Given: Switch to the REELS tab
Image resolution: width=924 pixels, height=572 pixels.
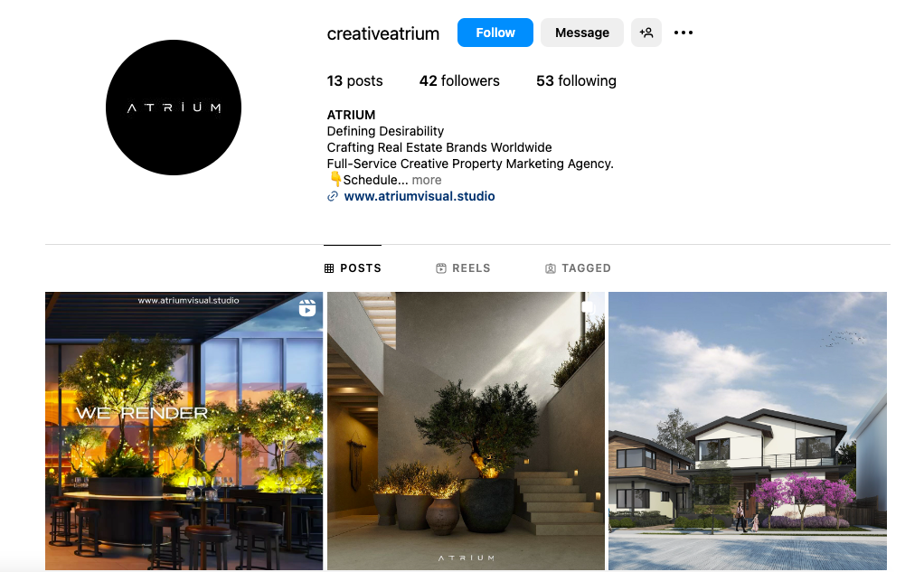Looking at the screenshot, I should pyautogui.click(x=463, y=268).
